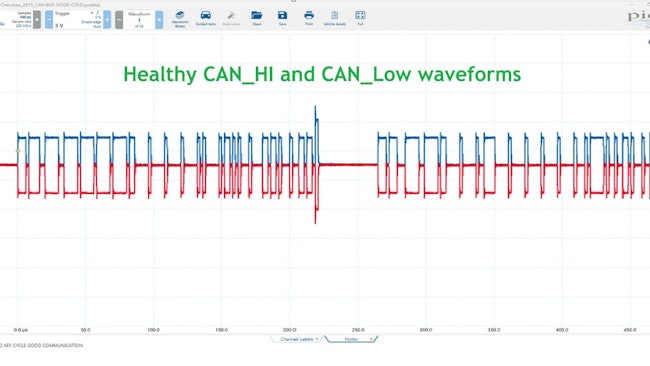Click the '0.0 µs' time axis label
Screen dimensions: 650x366
(20, 330)
